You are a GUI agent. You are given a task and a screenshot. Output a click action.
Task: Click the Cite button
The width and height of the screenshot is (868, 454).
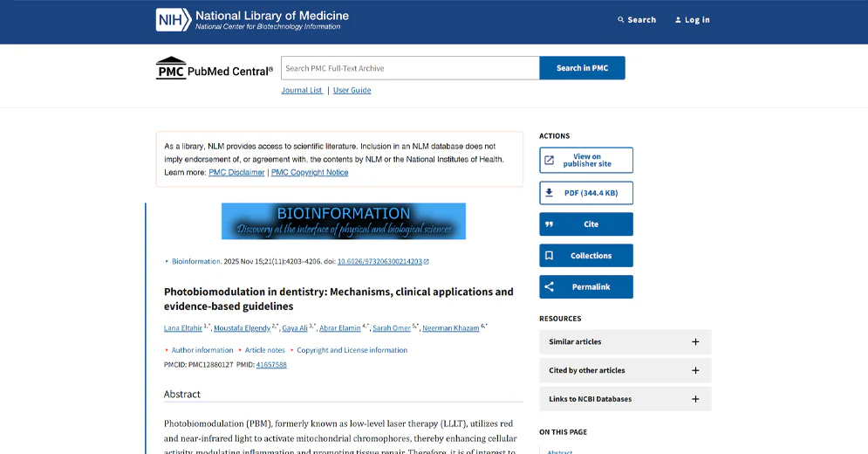click(586, 224)
